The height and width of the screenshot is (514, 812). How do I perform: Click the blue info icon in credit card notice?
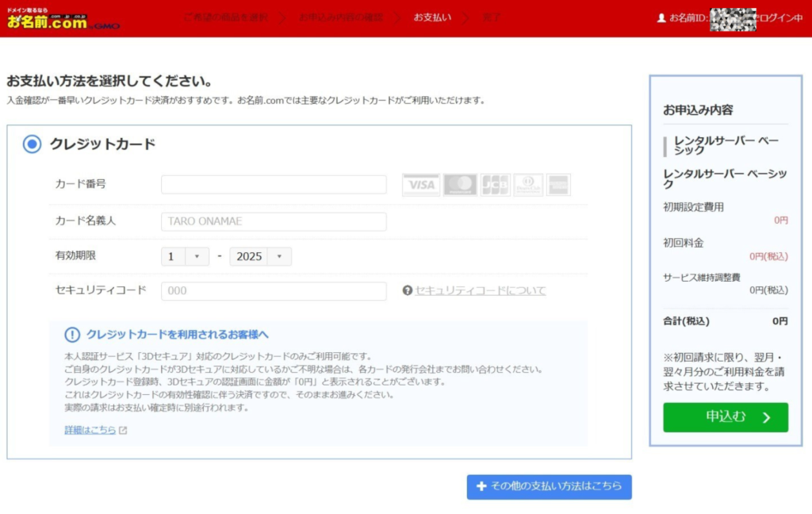click(x=72, y=335)
